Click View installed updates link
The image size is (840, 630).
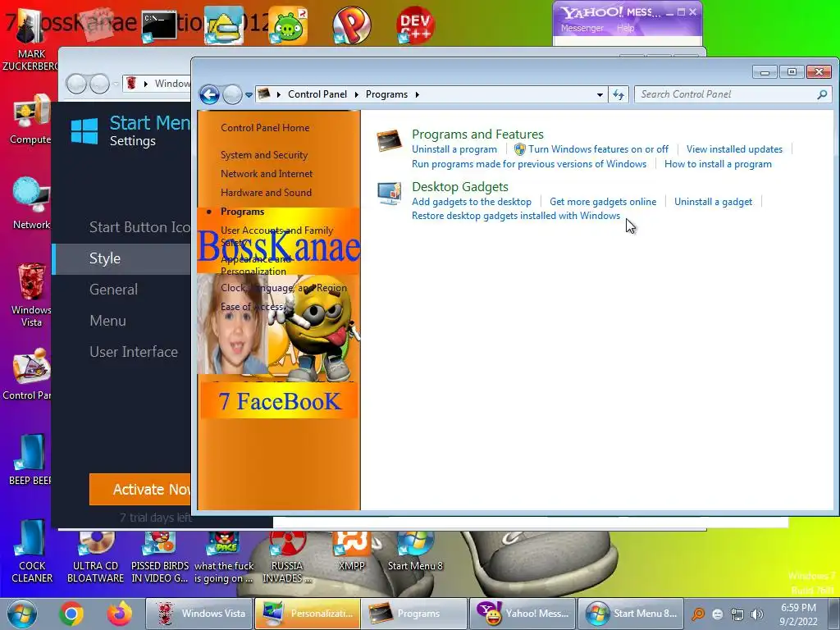[x=734, y=149]
